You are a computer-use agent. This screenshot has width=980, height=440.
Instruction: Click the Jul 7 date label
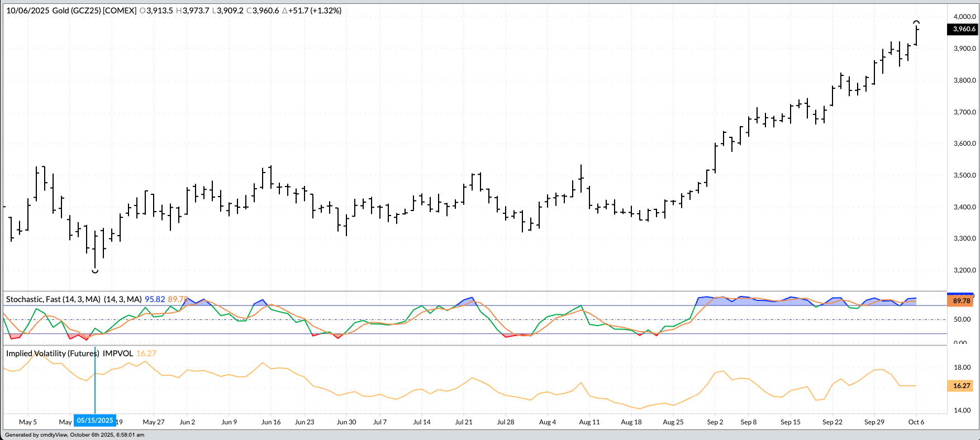pyautogui.click(x=380, y=422)
